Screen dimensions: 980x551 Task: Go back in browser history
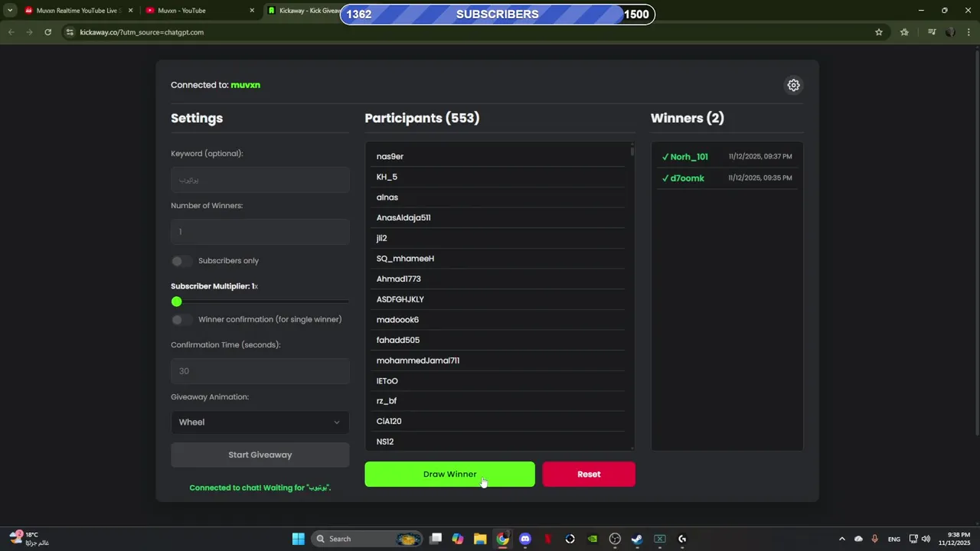(11, 32)
